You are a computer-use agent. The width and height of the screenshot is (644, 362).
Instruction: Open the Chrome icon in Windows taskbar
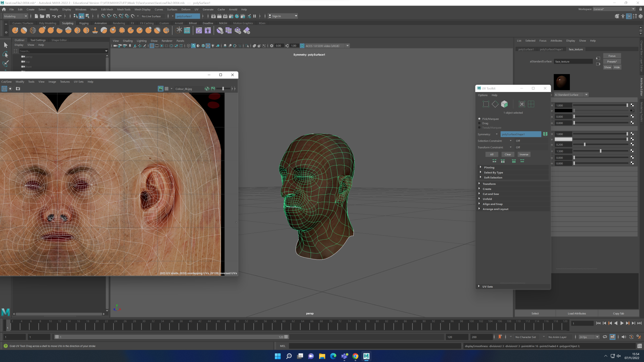355,356
